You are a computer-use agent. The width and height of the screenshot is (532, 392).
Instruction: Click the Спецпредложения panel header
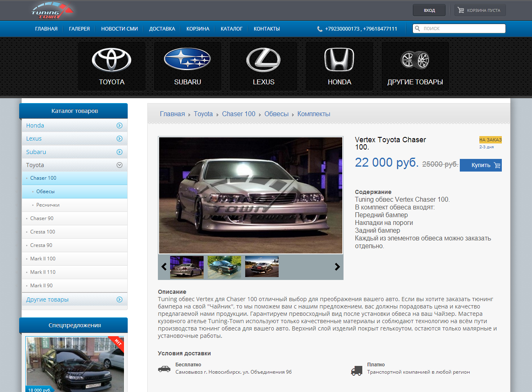click(x=73, y=325)
